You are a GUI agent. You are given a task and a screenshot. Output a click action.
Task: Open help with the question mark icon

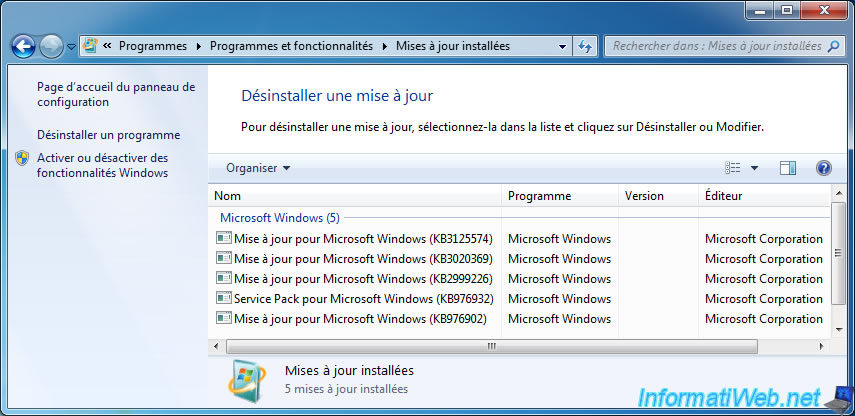(823, 168)
